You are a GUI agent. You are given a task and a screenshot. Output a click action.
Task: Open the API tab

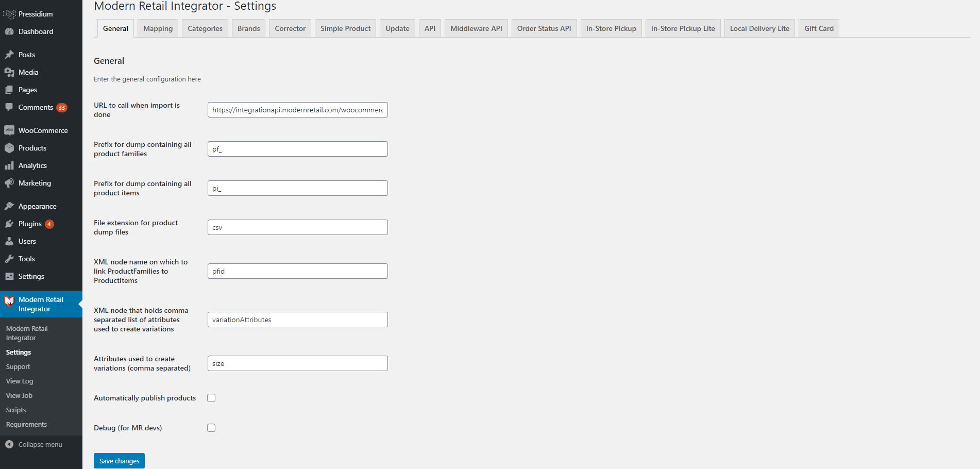pos(430,28)
